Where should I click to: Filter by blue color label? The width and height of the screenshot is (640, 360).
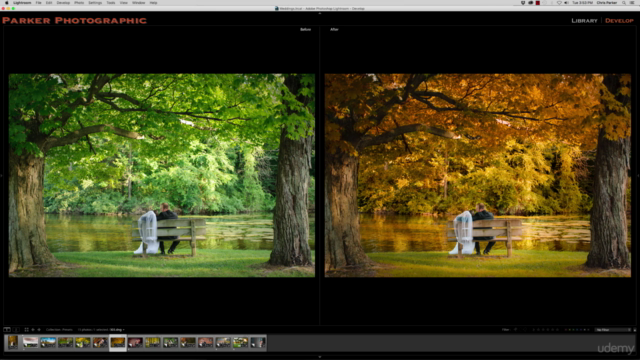click(x=577, y=330)
